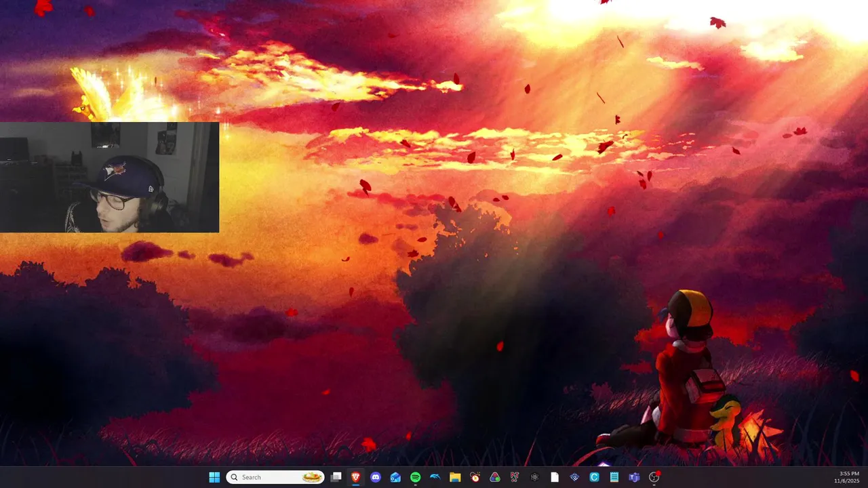Click the red bomb timer taskbar icon
The image size is (868, 488).
pos(475,477)
